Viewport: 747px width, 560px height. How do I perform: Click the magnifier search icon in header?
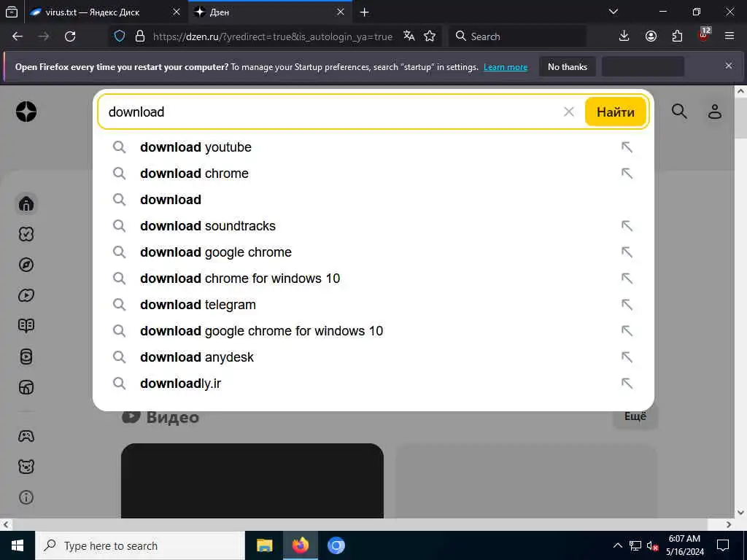tap(679, 112)
